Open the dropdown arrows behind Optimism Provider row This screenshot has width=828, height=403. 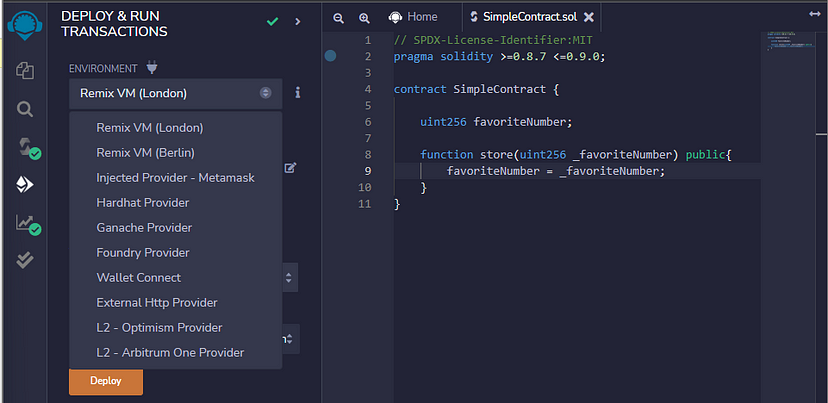290,339
